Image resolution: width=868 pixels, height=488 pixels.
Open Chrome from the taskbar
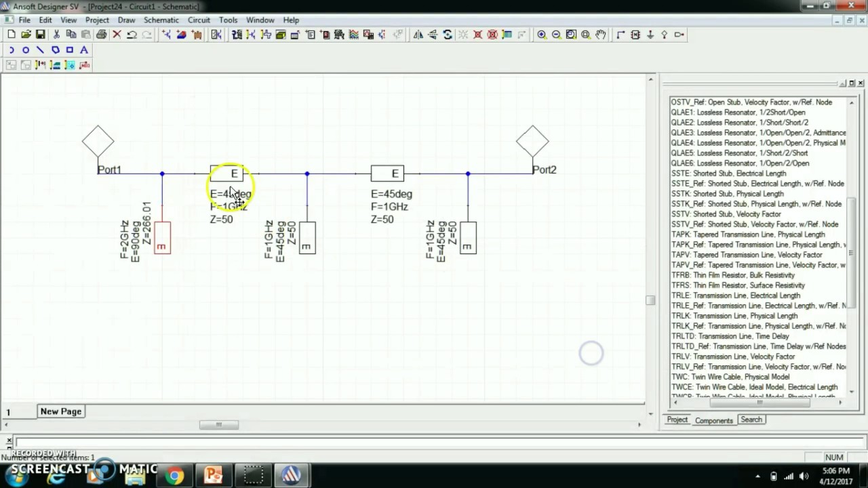pos(175,476)
